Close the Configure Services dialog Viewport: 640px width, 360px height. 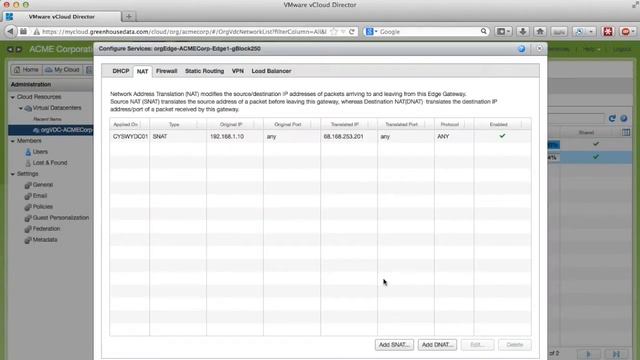(x=539, y=49)
